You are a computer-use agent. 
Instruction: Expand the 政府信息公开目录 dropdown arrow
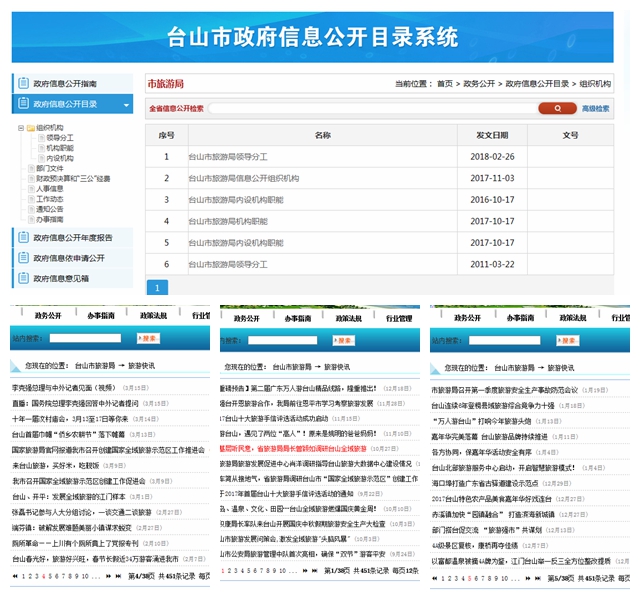point(126,104)
